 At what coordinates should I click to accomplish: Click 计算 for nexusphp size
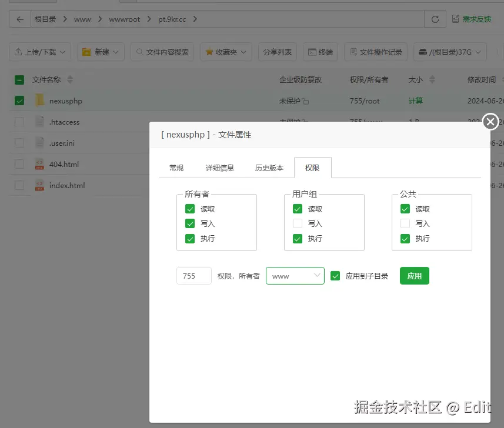coord(415,101)
